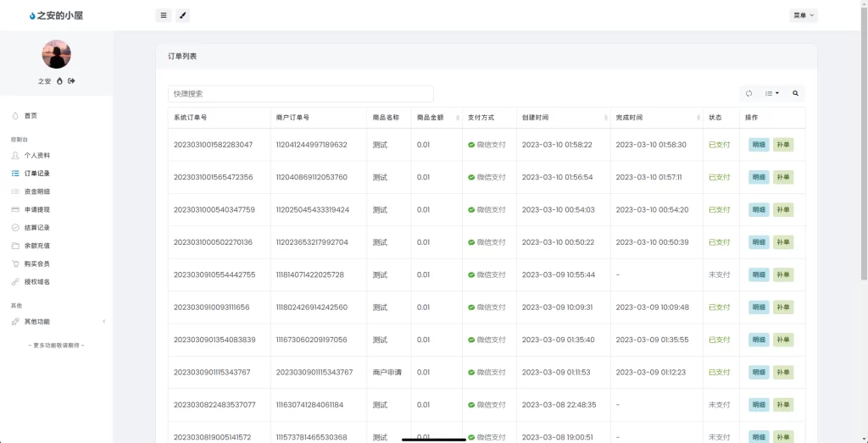Sort by 创建时间 column header
This screenshot has width=868, height=443.
(x=564, y=118)
